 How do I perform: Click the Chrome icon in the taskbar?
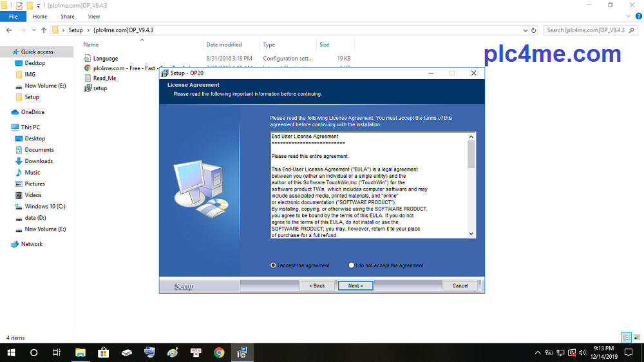[219, 352]
